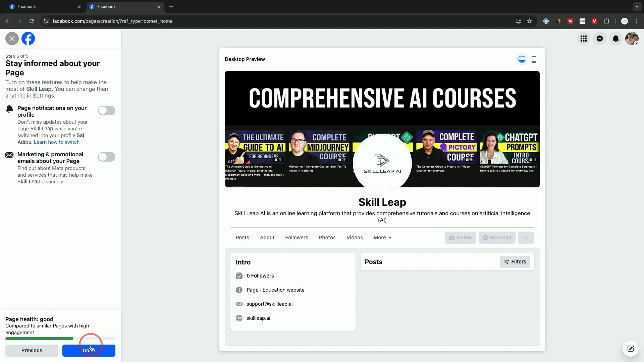Click the Skill Leap AI profile picture
The width and height of the screenshot is (644, 362).
click(x=382, y=164)
